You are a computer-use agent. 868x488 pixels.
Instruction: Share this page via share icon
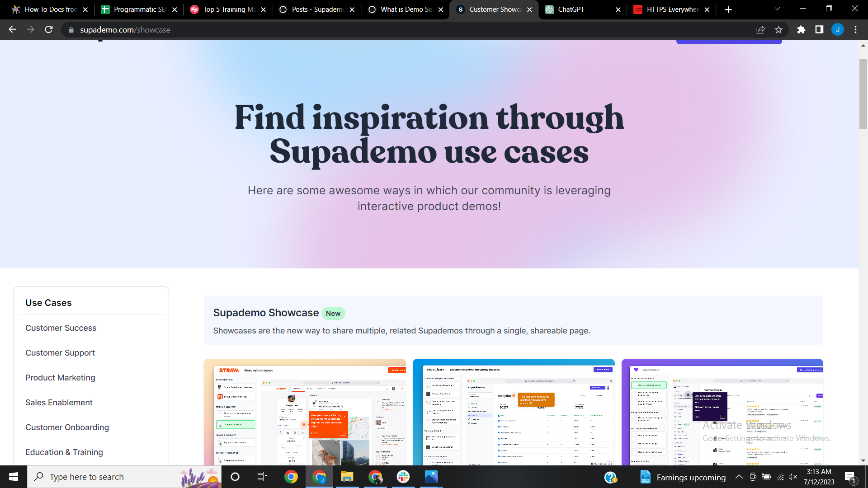click(x=760, y=30)
